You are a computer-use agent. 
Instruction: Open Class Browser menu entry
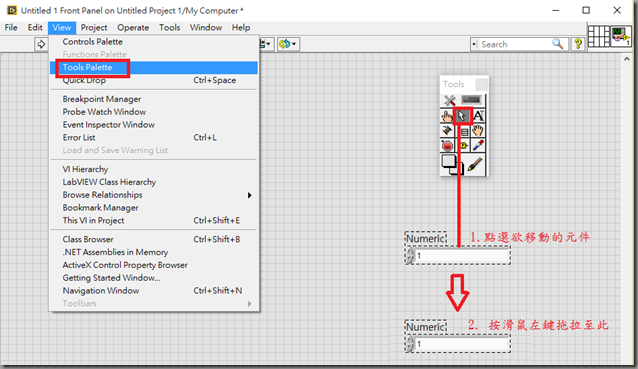point(154,239)
